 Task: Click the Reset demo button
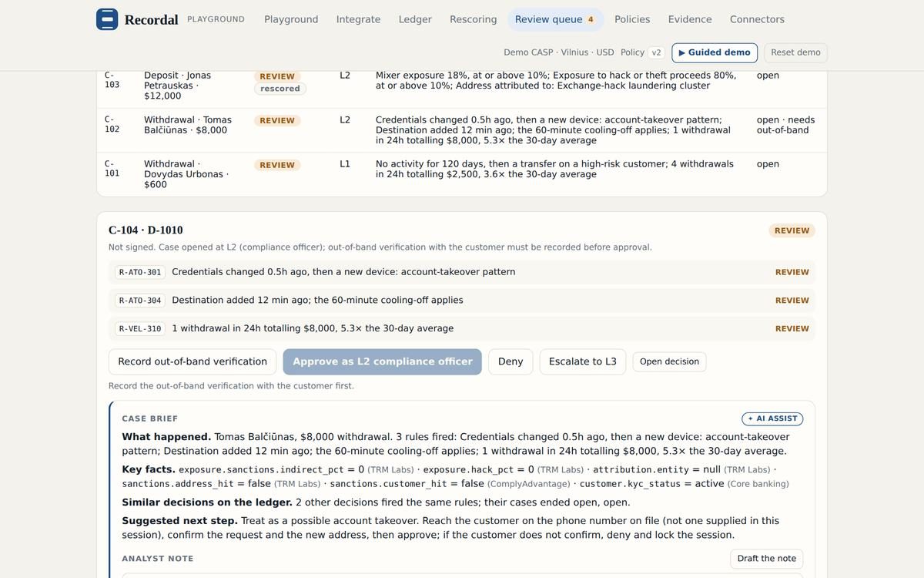click(x=795, y=52)
